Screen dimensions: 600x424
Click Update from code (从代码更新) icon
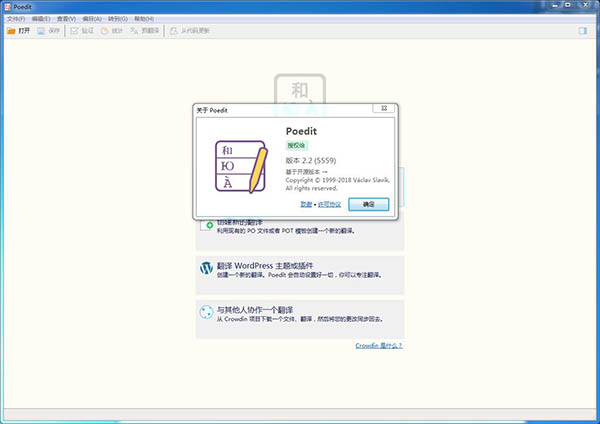click(171, 31)
